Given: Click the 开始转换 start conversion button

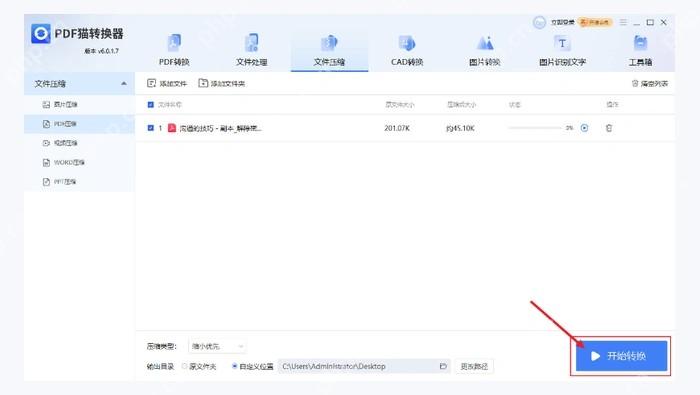Looking at the screenshot, I should tap(621, 356).
